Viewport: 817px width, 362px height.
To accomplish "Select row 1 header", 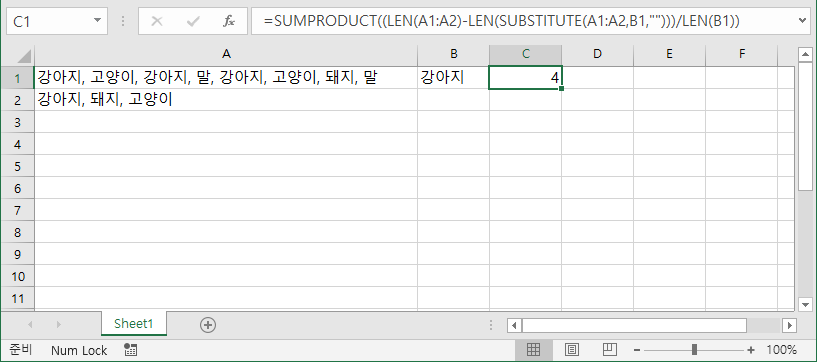I will pyautogui.click(x=18, y=78).
